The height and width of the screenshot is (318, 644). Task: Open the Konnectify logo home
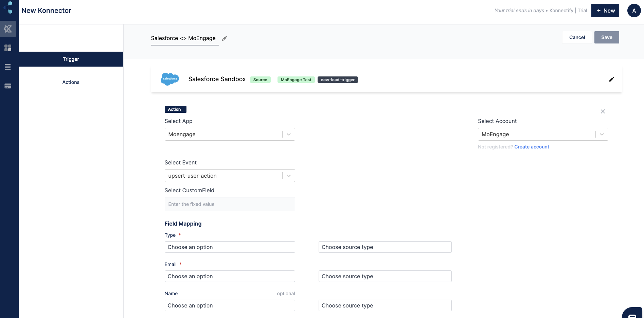pyautogui.click(x=8, y=7)
